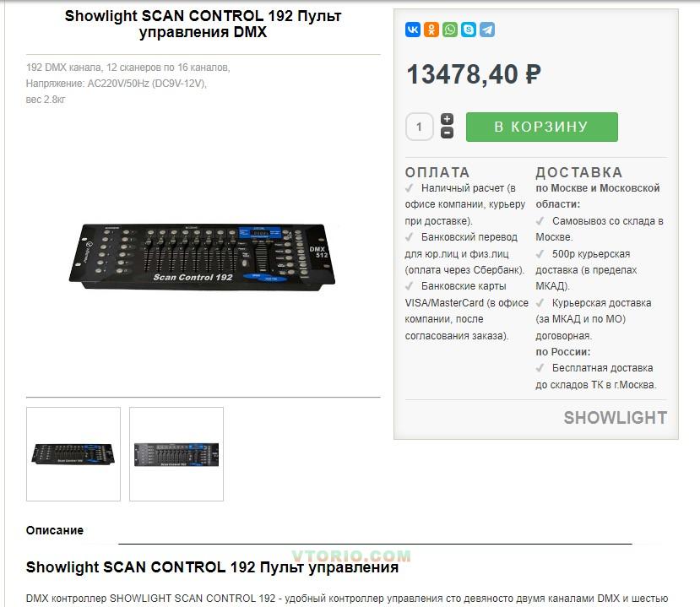Viewport: 700px width, 607px height.
Task: Click the ОПЛАТА section heading
Action: pyautogui.click(x=437, y=172)
